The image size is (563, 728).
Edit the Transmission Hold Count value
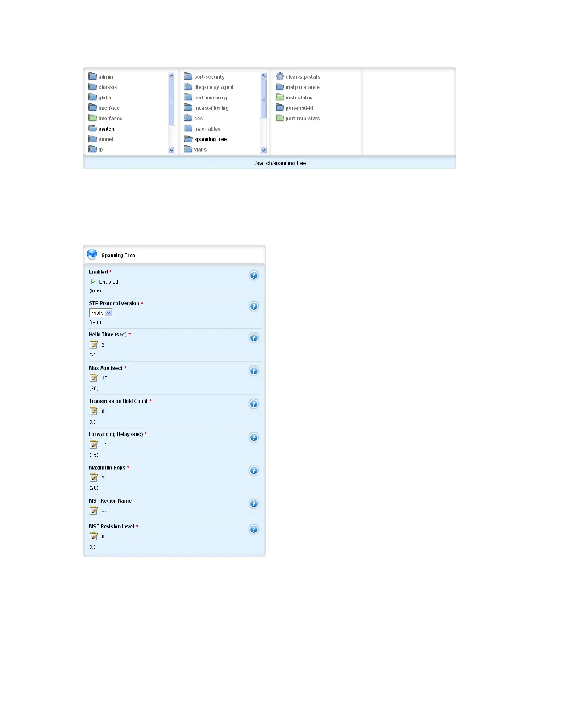94,411
